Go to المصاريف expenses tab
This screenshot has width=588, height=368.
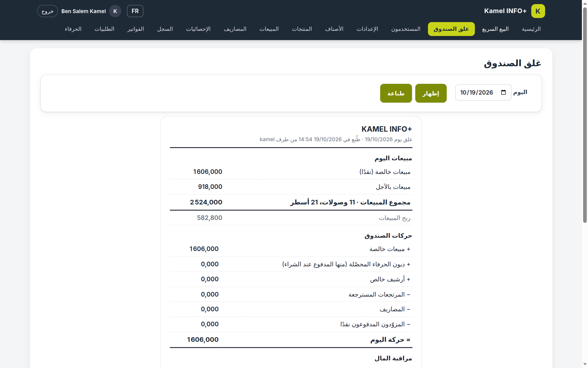coord(235,29)
